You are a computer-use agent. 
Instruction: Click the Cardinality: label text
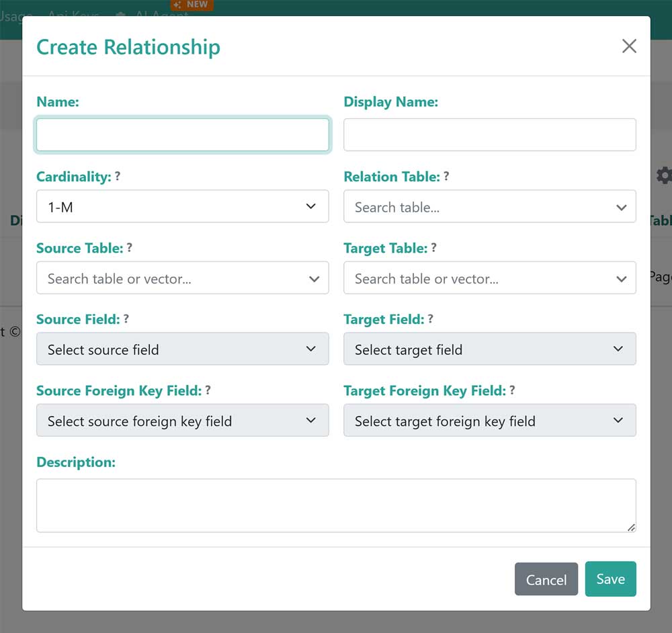74,177
